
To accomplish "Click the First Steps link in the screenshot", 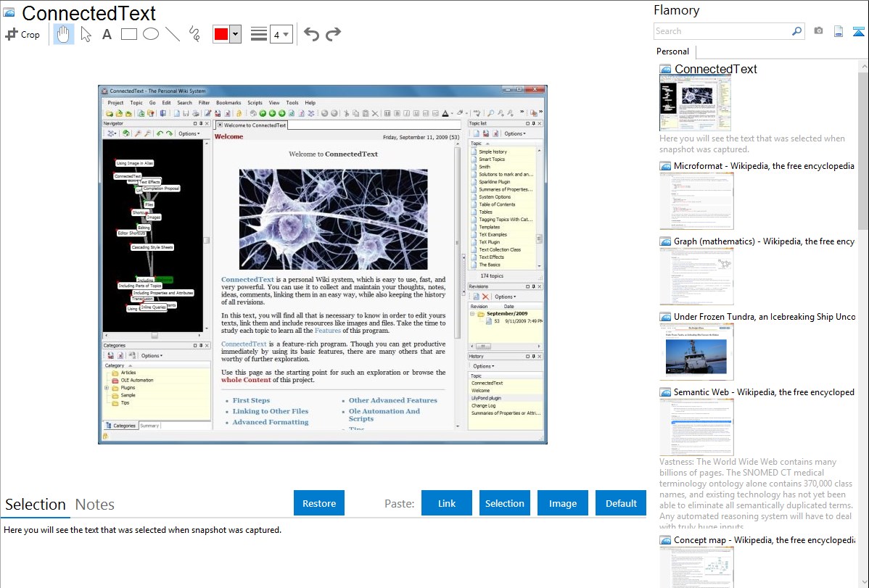I will point(251,400).
